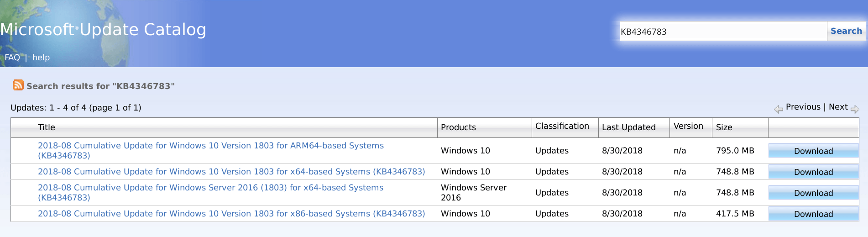Focus the KB4346783 search input field

point(723,32)
